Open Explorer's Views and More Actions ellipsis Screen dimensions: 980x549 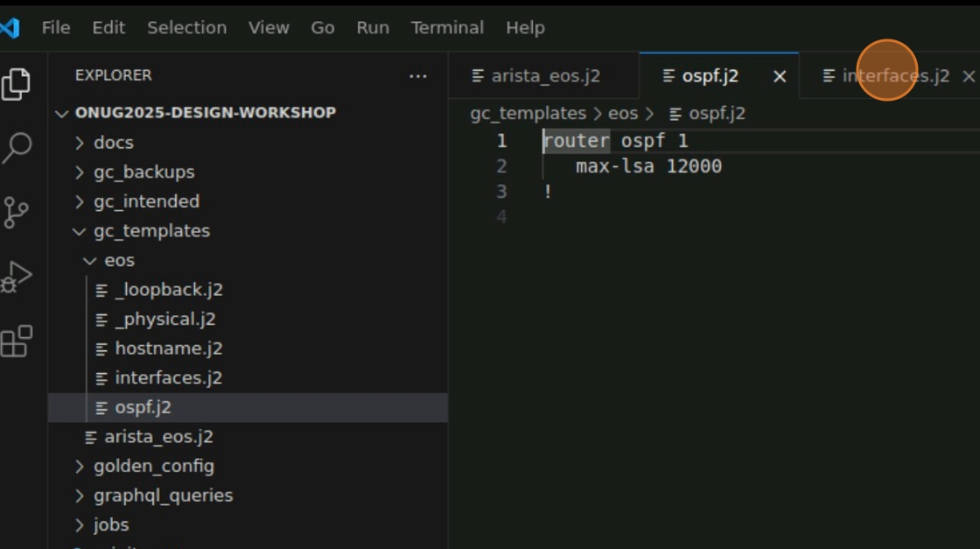(x=418, y=76)
